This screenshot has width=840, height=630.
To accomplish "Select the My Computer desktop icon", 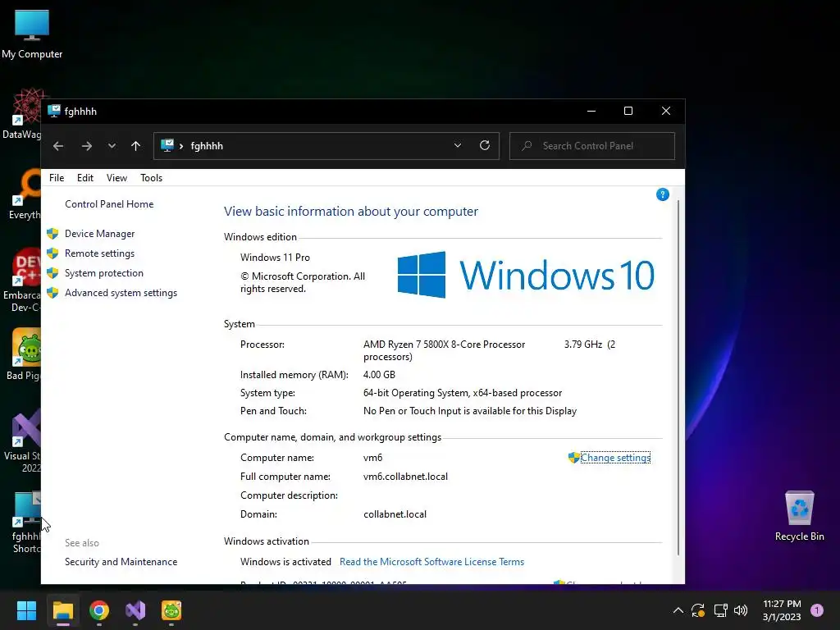I will point(32,34).
